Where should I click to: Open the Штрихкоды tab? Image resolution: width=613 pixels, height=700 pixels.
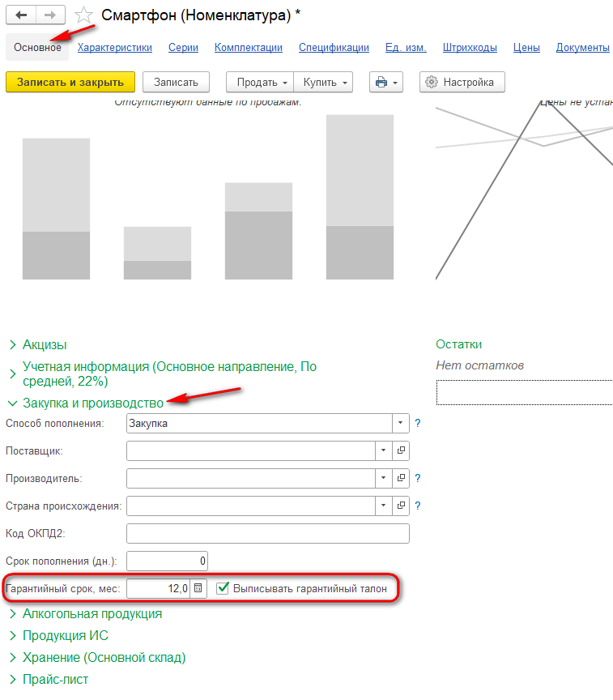tap(470, 47)
